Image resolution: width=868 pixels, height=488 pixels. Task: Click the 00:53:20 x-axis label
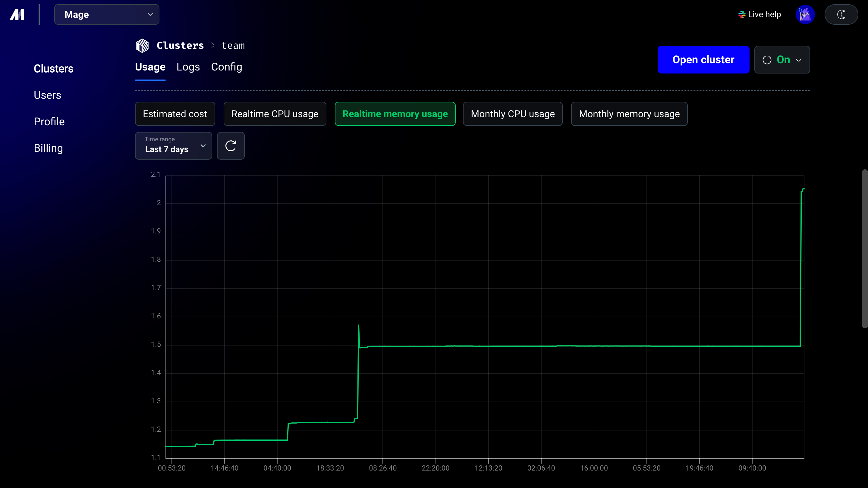tap(172, 468)
